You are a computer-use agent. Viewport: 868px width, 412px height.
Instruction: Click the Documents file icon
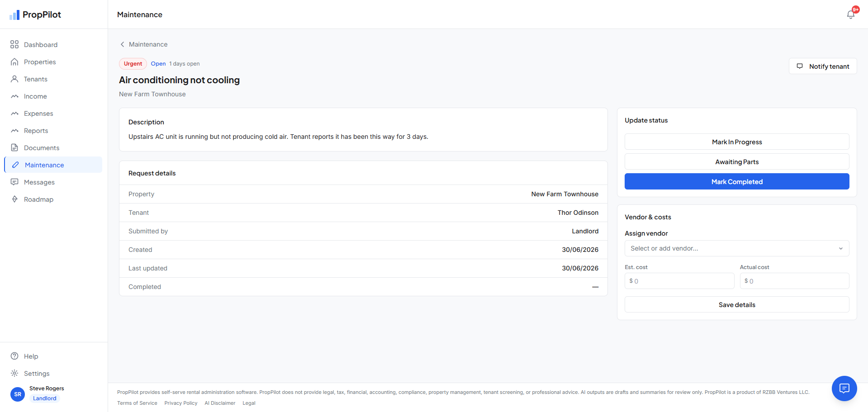14,147
